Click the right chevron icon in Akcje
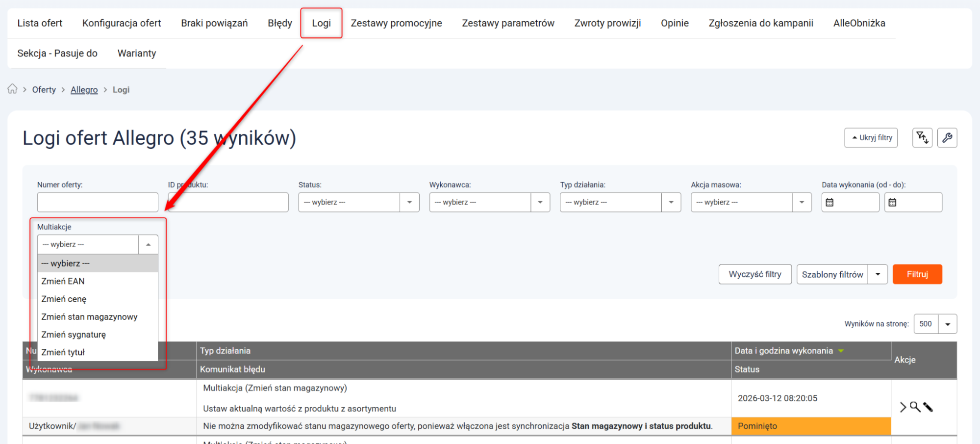Viewport: 980px width, 444px height. [903, 407]
